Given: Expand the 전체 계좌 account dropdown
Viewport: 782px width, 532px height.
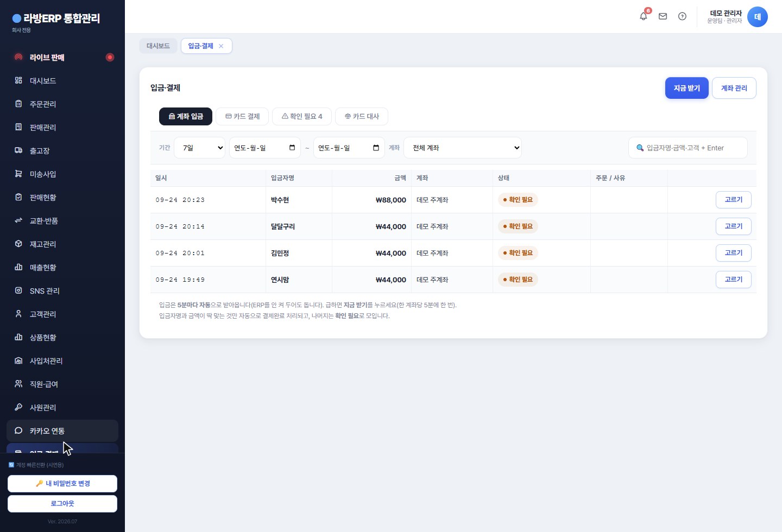Looking at the screenshot, I should (x=463, y=148).
